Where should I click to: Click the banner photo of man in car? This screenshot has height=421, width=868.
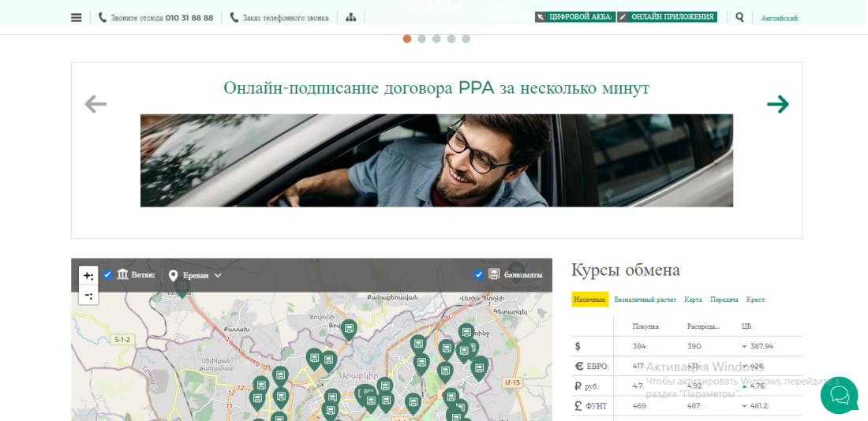pyautogui.click(x=436, y=160)
